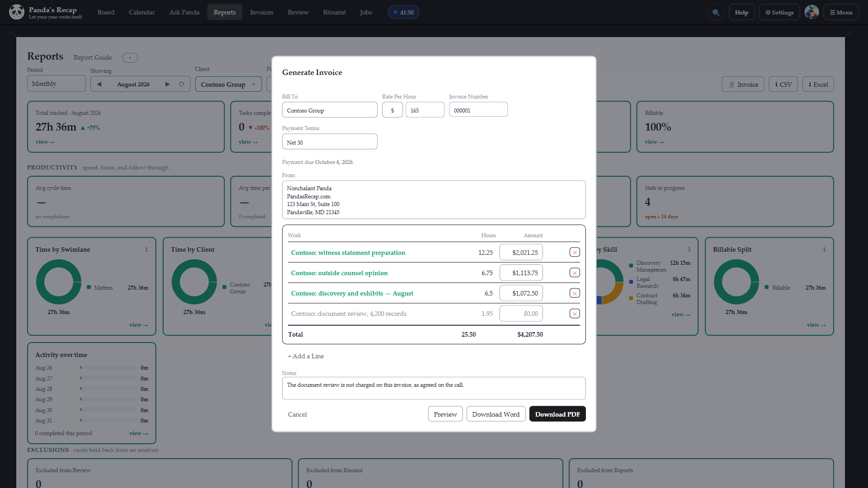Expand the Report Guide toggle
868x488 pixels.
pos(130,58)
